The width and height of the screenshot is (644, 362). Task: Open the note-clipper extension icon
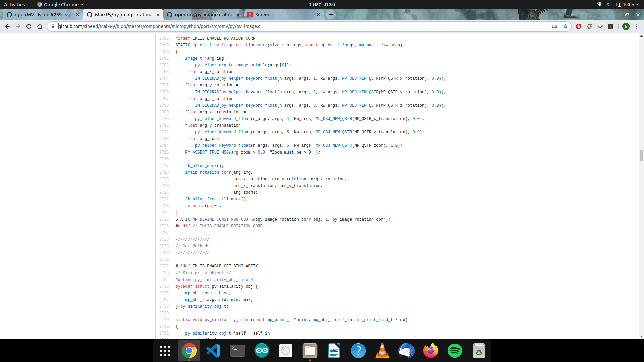coord(589,26)
